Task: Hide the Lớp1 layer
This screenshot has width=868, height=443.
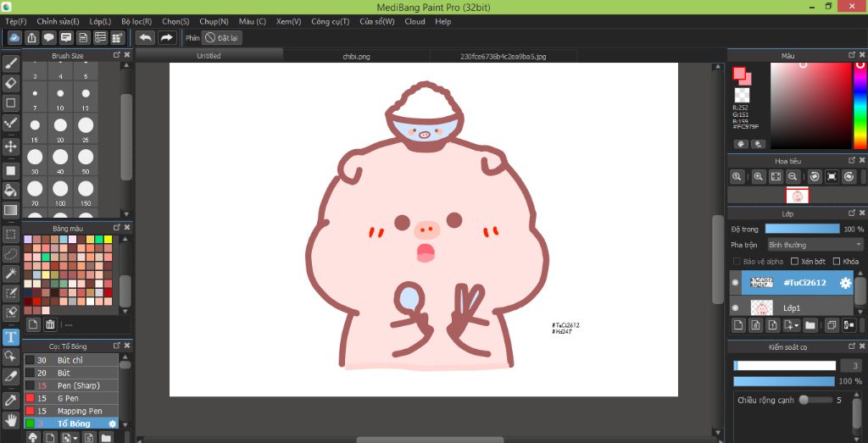Action: click(735, 307)
